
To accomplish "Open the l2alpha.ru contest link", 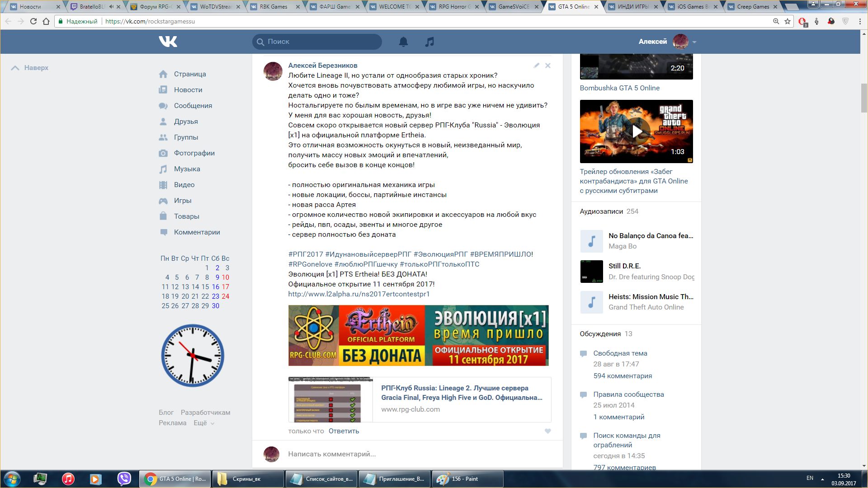I will (359, 294).
